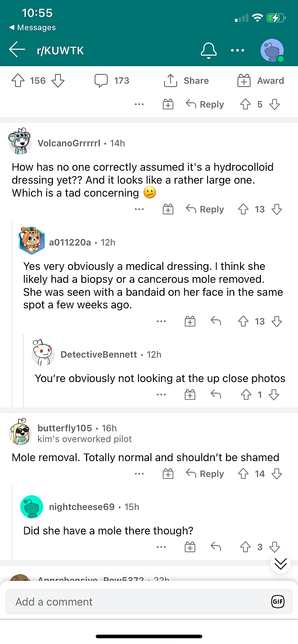Reply to VolcanoGrrrrrl's comment

pyautogui.click(x=205, y=209)
